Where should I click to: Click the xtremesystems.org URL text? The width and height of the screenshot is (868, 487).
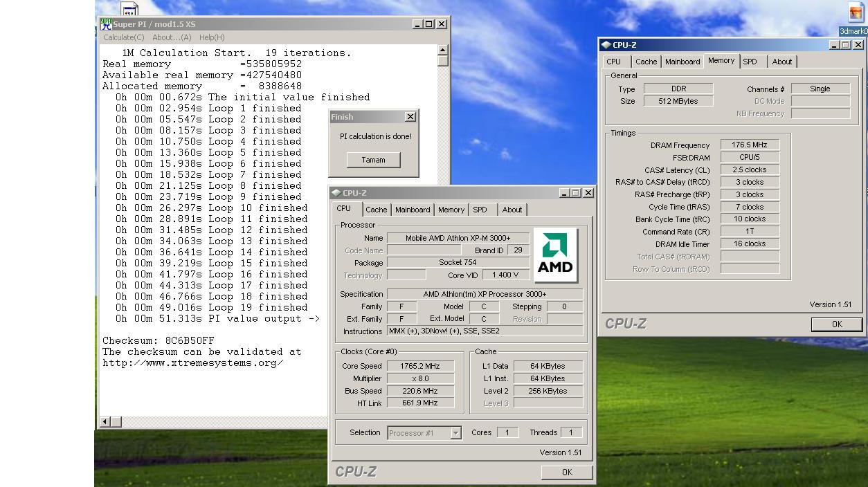point(193,362)
